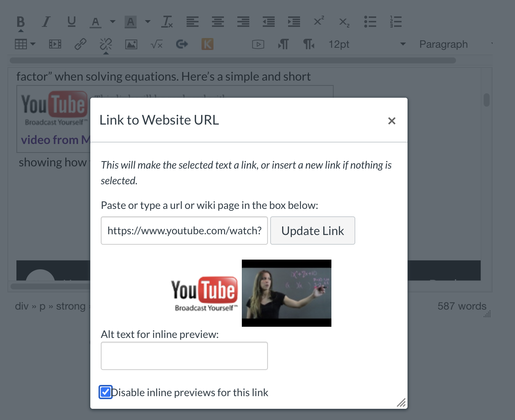Embed image icon in toolbar

(131, 44)
